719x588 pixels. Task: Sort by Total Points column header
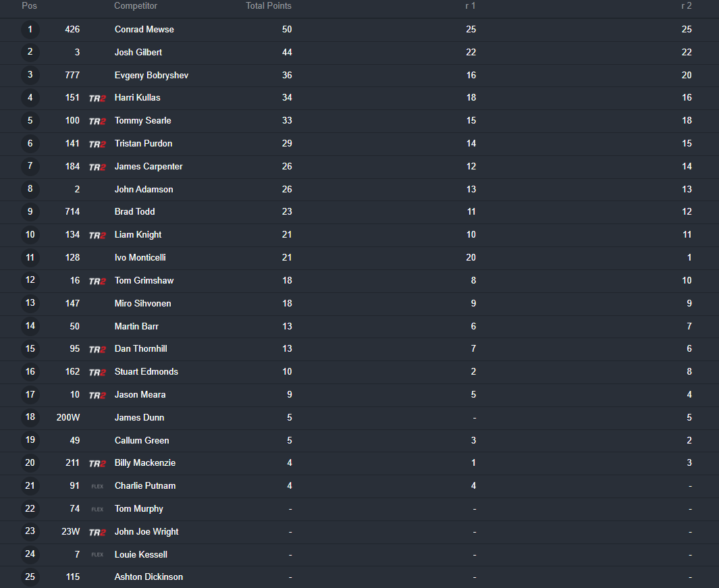pos(269,6)
